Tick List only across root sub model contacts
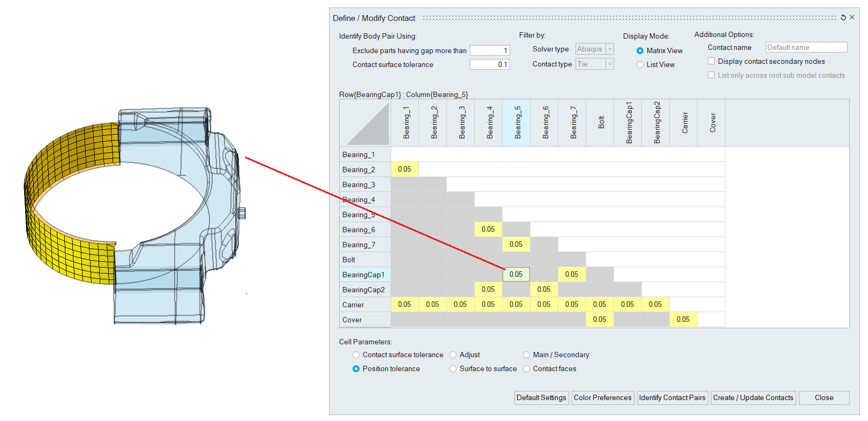Screen dimensions: 868x421 click(711, 76)
